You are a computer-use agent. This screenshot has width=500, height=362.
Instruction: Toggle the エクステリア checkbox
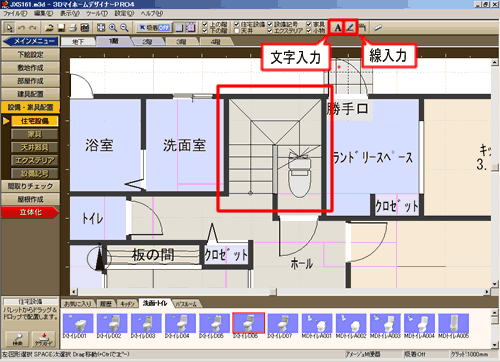pos(270,31)
